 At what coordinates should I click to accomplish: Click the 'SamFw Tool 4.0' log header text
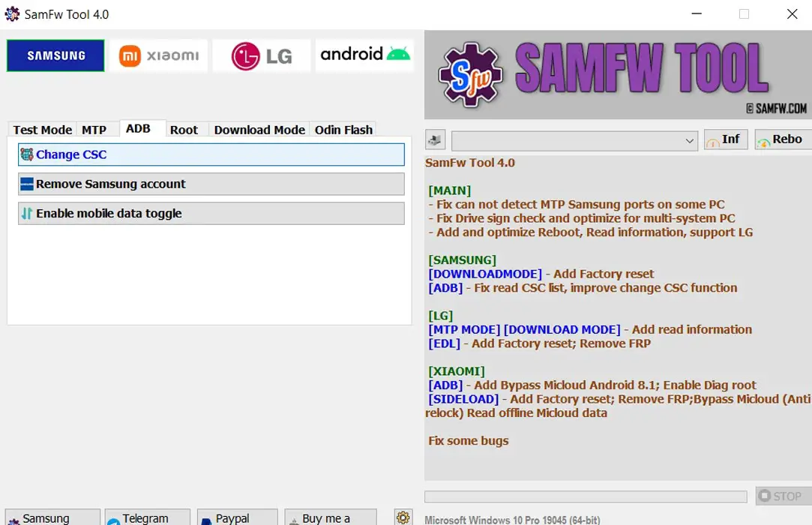coord(469,163)
